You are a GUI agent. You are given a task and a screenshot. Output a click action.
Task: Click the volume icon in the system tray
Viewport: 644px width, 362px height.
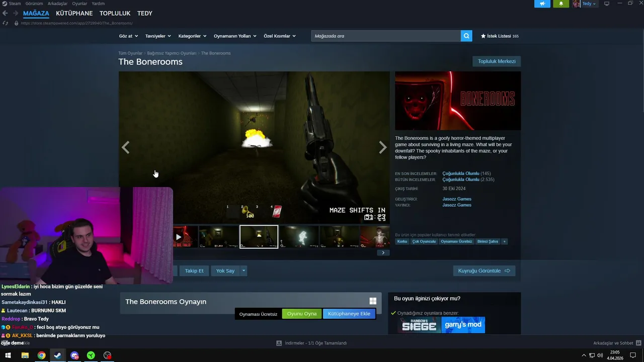pyautogui.click(x=600, y=355)
